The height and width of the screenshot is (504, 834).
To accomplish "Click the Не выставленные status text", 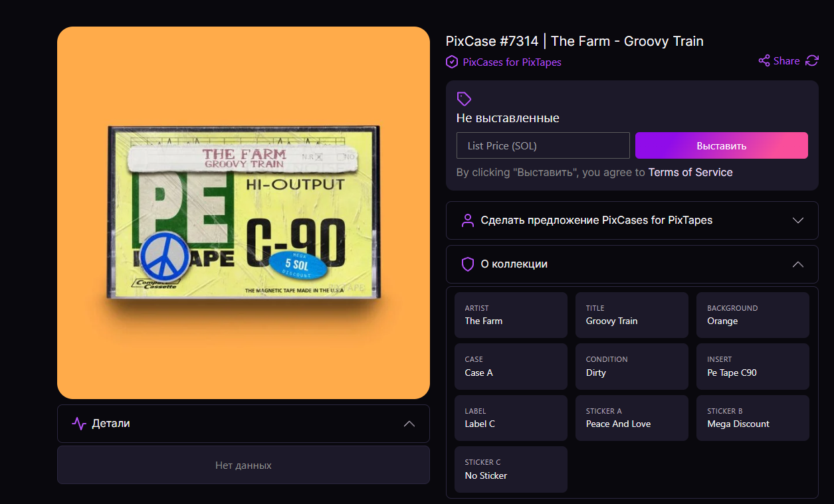I will (508, 118).
